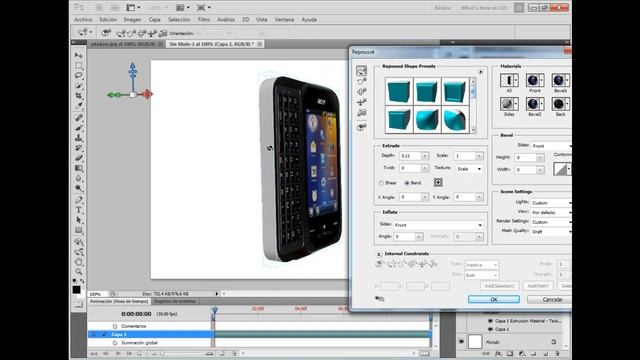This screenshot has width=640, height=360.
Task: Open the Mesh Quality dropdown
Action: [x=551, y=231]
